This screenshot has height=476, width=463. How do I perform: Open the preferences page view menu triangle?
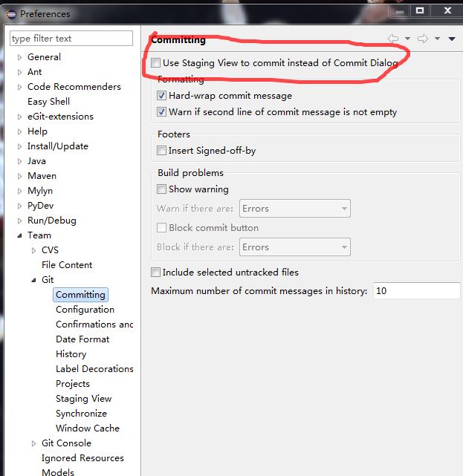(x=452, y=39)
